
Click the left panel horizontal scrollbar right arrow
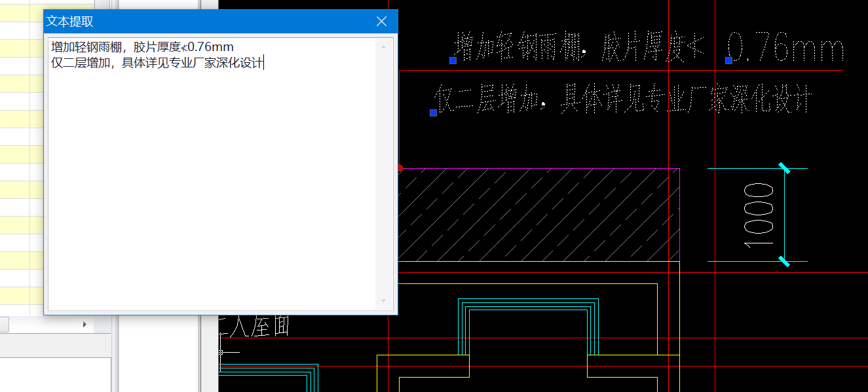[x=85, y=325]
